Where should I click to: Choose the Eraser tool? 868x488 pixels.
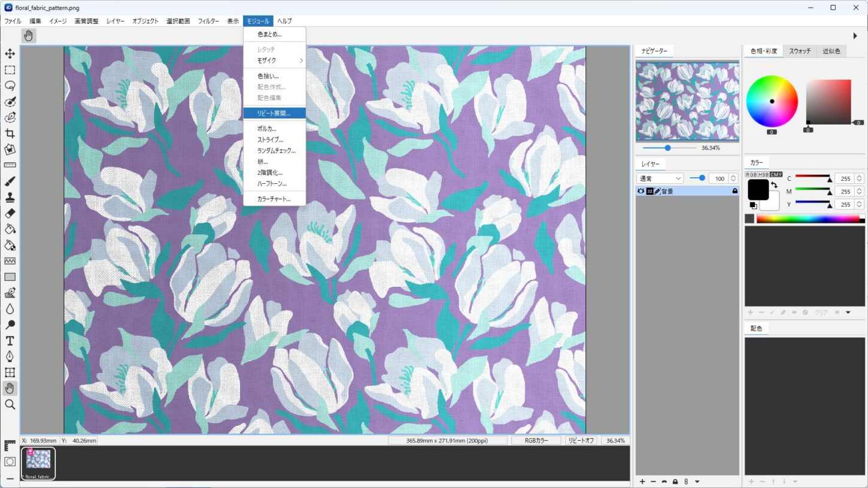pyautogui.click(x=10, y=213)
